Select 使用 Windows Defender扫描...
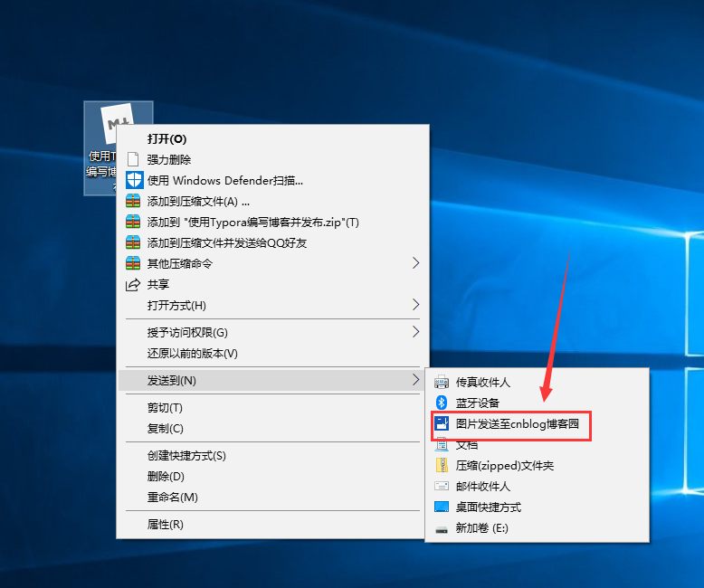The height and width of the screenshot is (588, 704). click(272, 180)
